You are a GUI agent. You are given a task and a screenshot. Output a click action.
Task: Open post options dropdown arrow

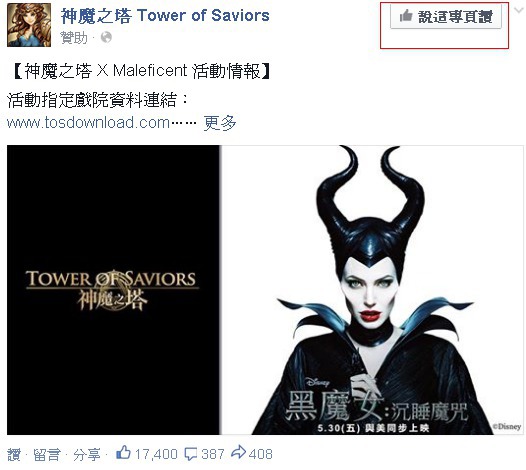[x=519, y=11]
